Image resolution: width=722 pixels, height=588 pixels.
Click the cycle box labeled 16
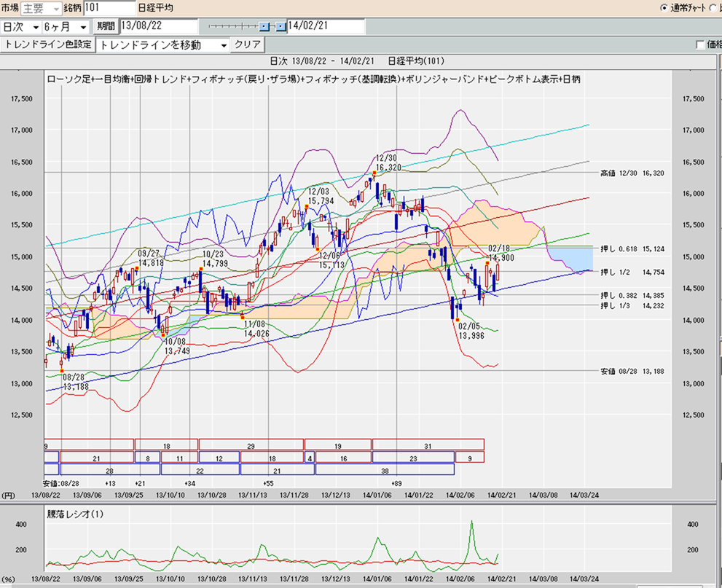click(x=343, y=458)
